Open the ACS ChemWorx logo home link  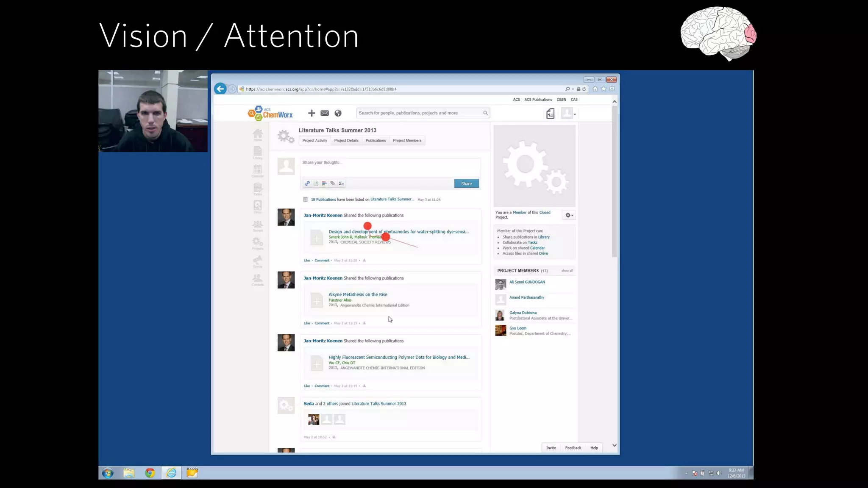point(270,113)
